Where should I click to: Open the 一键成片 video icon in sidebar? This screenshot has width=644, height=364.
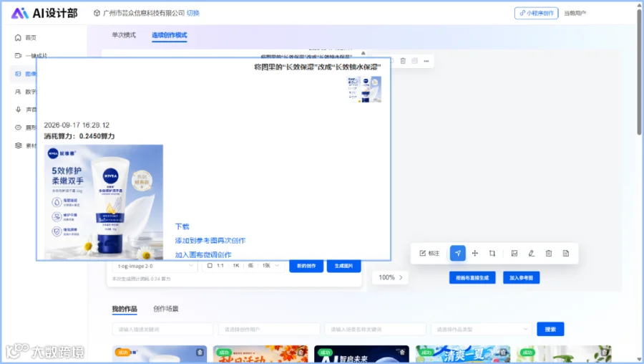(18, 55)
